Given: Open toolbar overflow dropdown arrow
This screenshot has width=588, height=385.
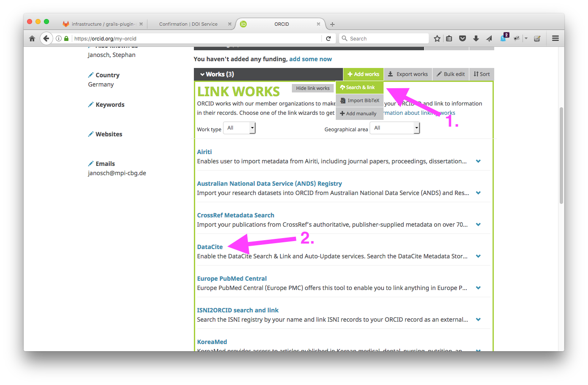Looking at the screenshot, I should point(526,38).
